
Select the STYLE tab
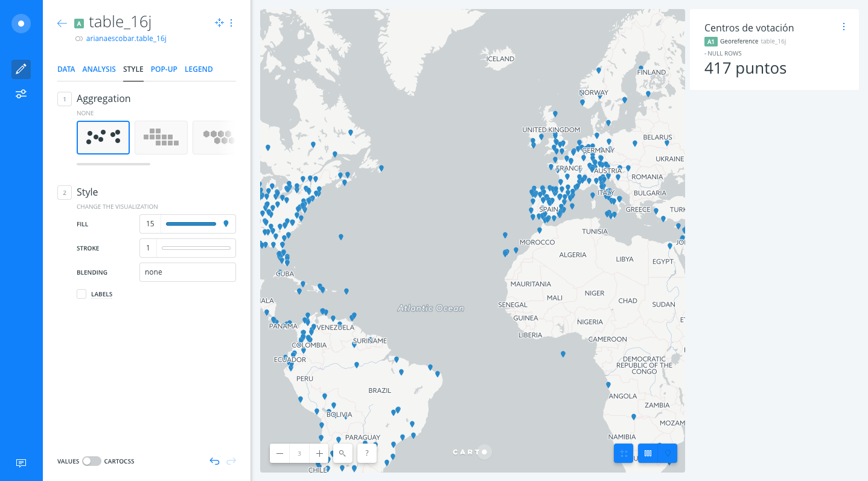(133, 69)
